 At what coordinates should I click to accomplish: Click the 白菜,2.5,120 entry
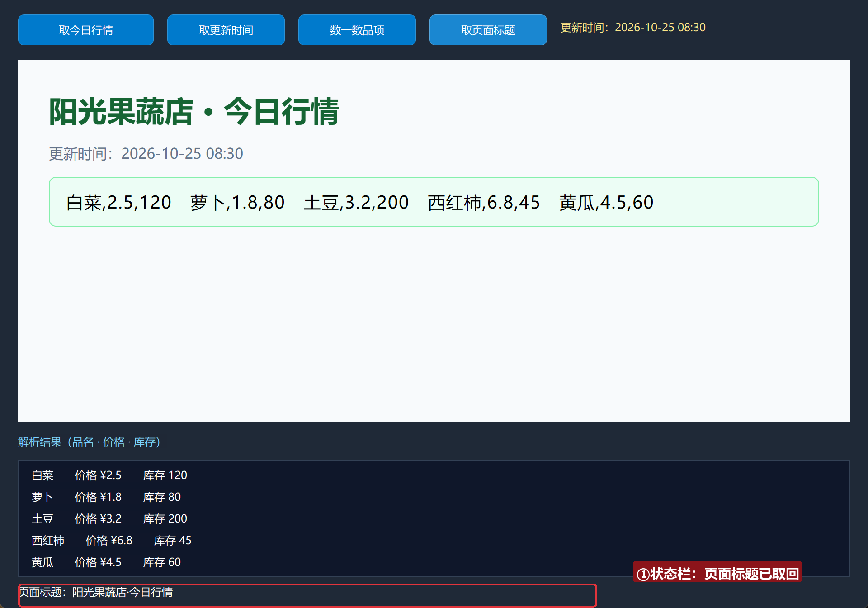(x=118, y=202)
